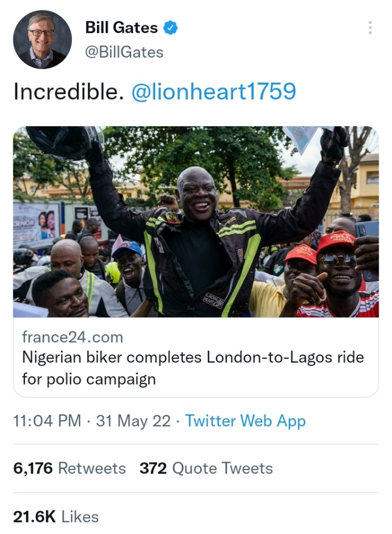
Task: Click the 31 May 22 date
Action: (133, 421)
